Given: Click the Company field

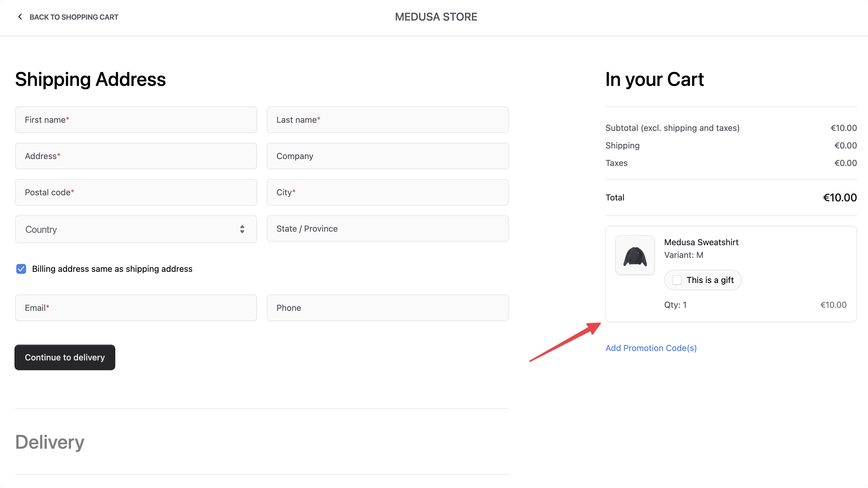Looking at the screenshot, I should click(387, 156).
